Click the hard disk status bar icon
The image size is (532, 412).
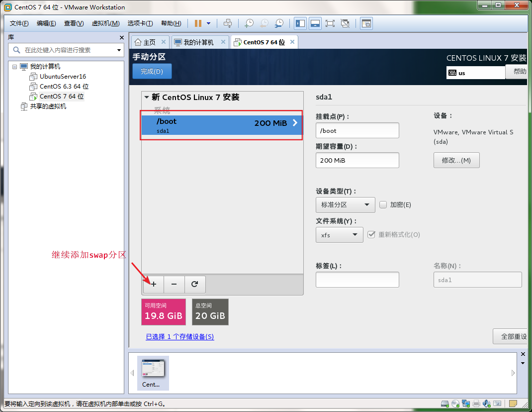[445, 404]
